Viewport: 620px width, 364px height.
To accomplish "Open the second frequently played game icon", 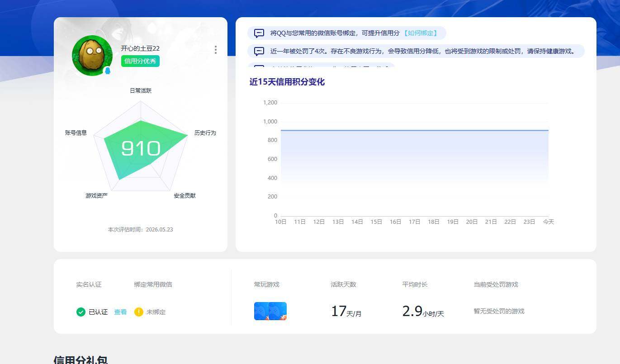I will click(278, 311).
